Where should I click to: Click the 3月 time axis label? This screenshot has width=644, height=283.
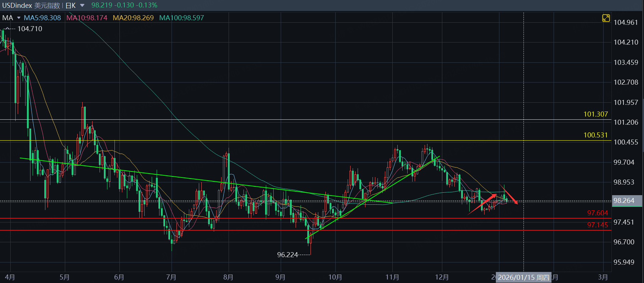click(x=603, y=277)
